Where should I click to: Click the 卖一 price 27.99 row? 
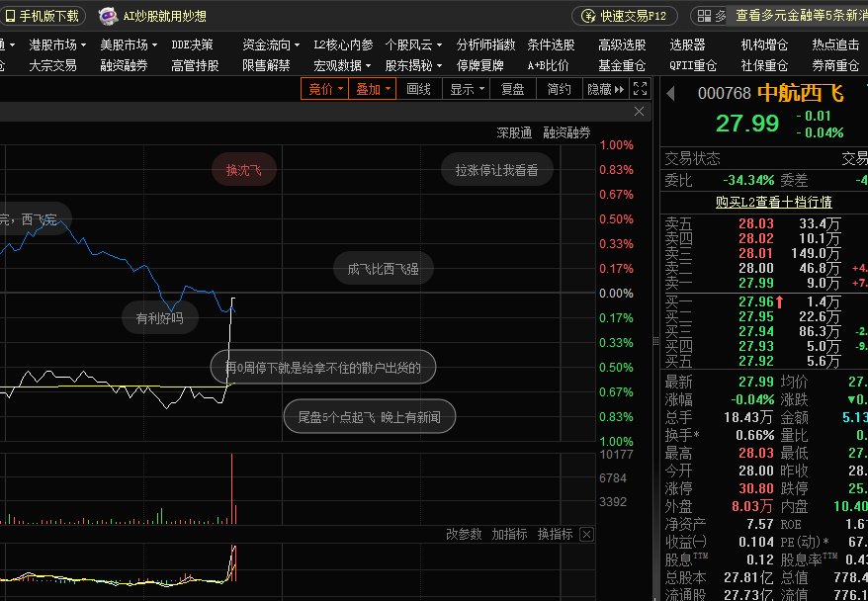[766, 284]
